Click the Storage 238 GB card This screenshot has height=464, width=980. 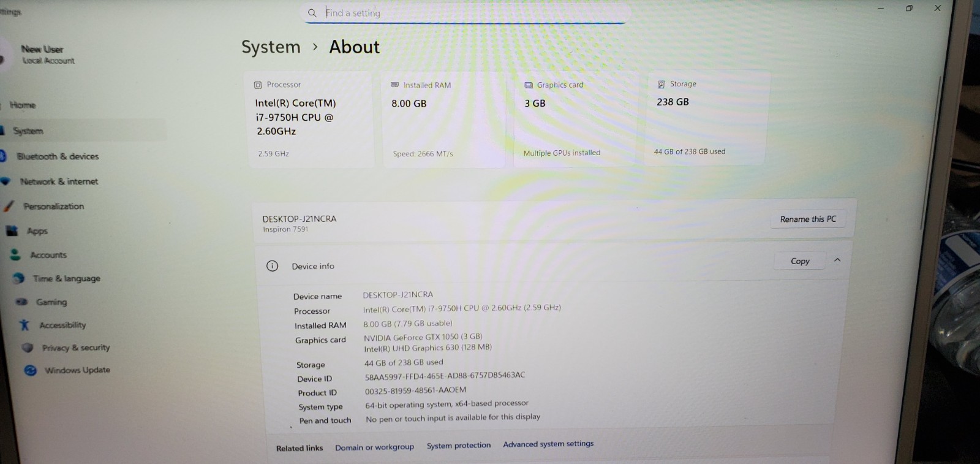point(707,118)
